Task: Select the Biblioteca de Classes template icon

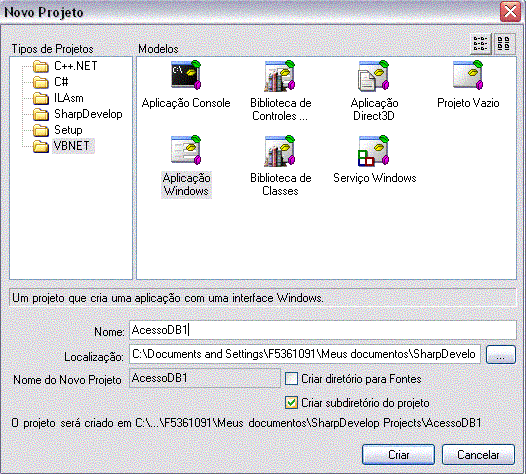Action: (x=280, y=151)
